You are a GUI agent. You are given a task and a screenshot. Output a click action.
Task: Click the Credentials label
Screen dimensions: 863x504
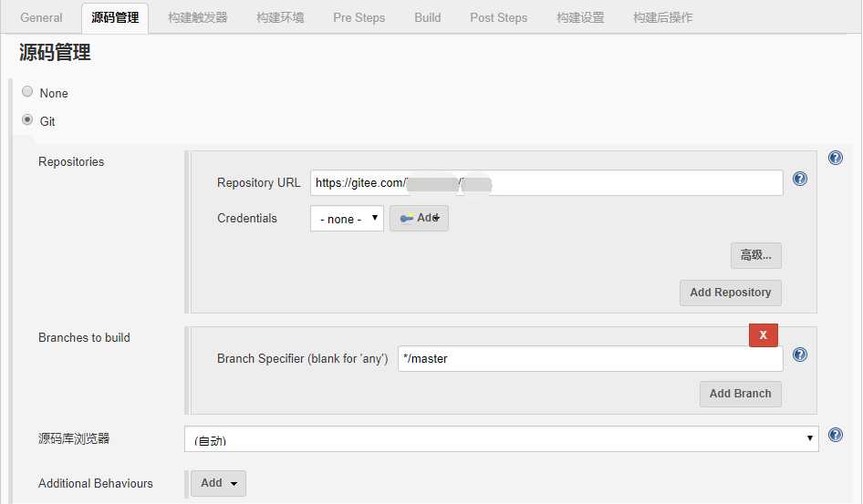(x=247, y=218)
